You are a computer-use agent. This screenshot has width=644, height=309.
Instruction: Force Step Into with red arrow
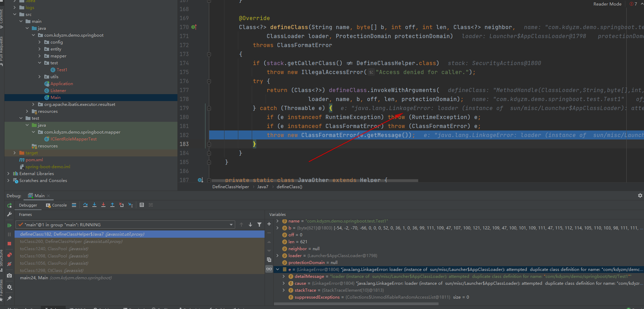coord(103,205)
